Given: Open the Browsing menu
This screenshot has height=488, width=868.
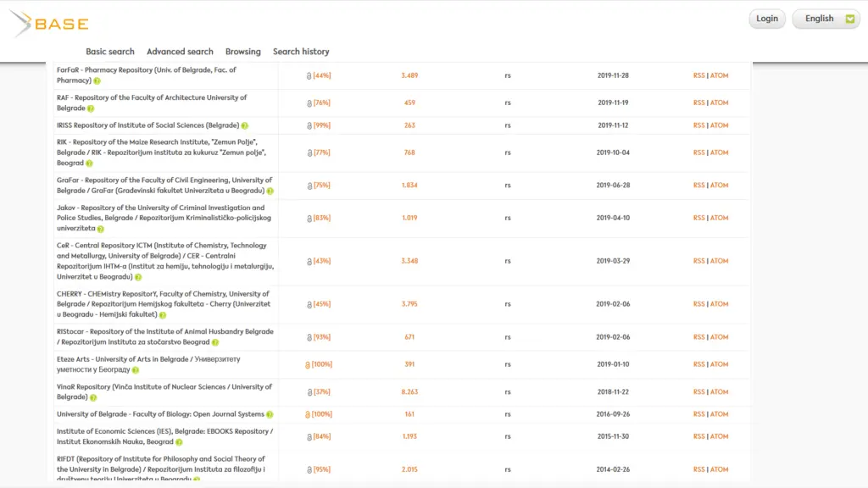Looking at the screenshot, I should click(243, 52).
